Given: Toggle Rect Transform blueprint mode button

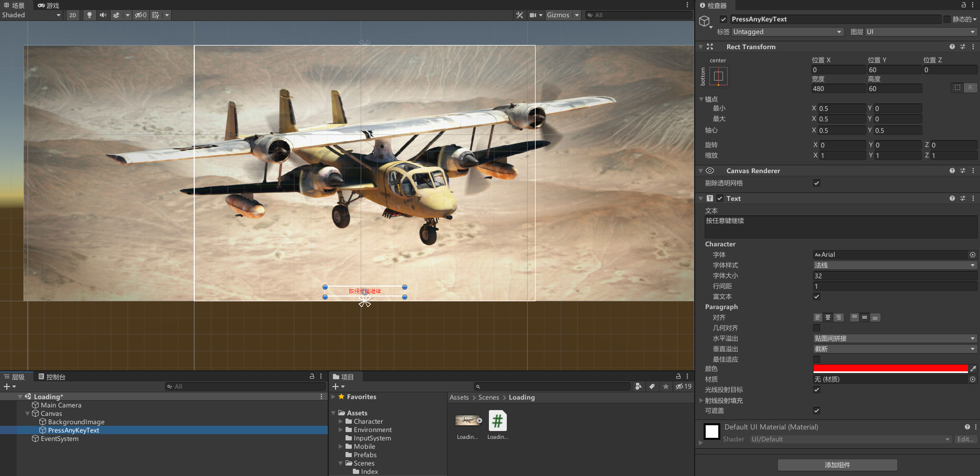Looking at the screenshot, I should 957,87.
